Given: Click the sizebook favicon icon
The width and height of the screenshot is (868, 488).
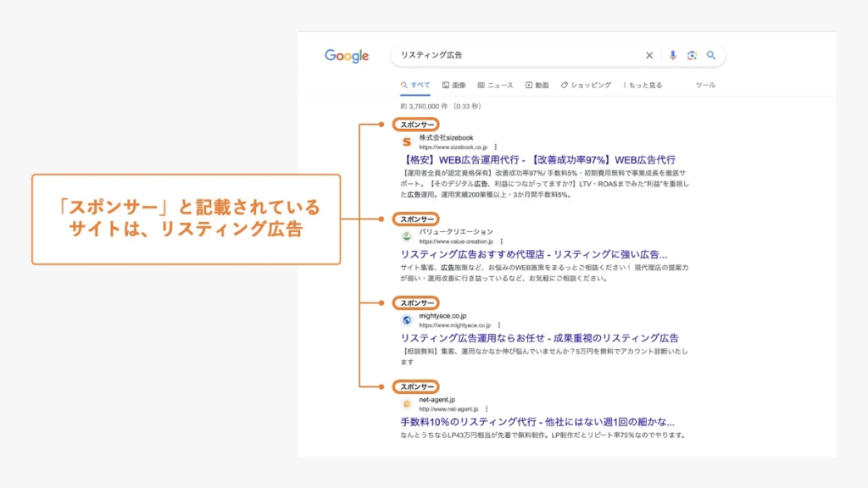Looking at the screenshot, I should pos(407,141).
